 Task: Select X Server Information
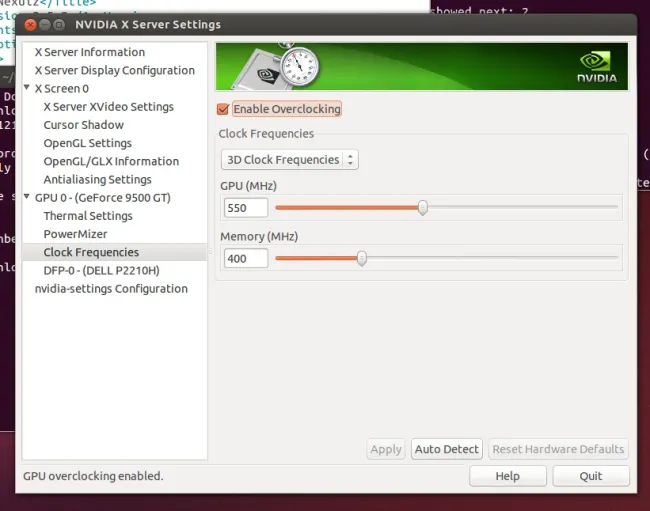[x=90, y=52]
